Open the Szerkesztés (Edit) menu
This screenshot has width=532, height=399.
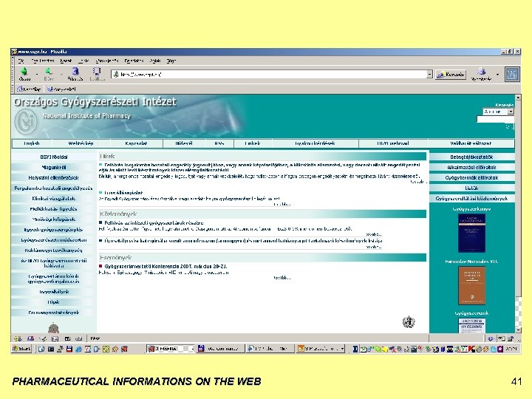(43, 61)
